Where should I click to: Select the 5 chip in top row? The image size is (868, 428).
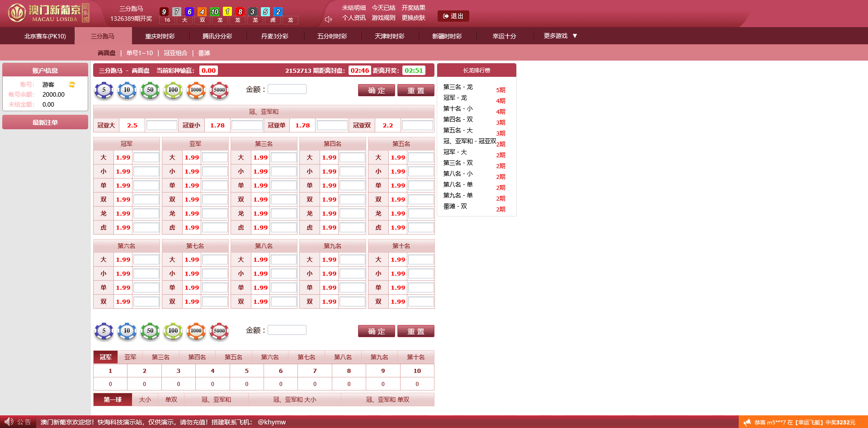pos(104,90)
